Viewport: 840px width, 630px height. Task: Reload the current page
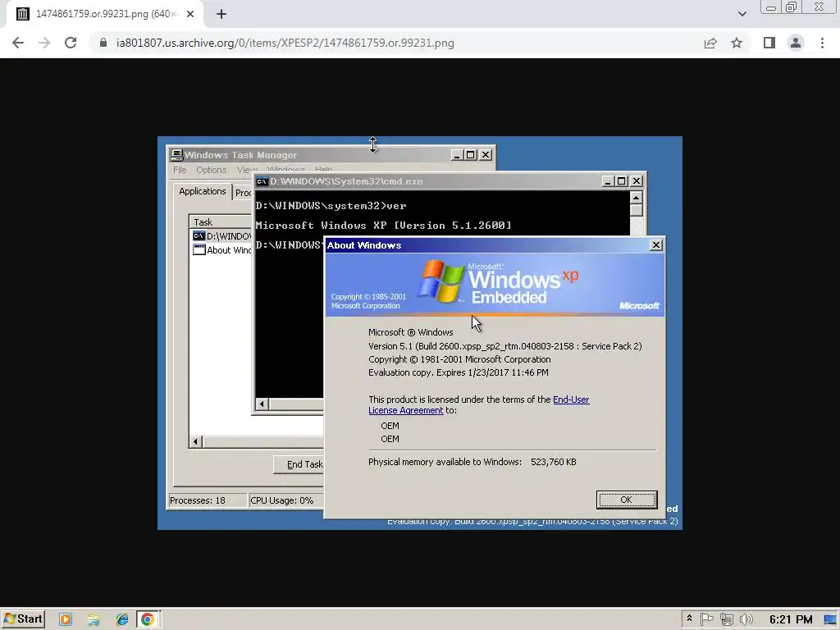pyautogui.click(x=71, y=43)
